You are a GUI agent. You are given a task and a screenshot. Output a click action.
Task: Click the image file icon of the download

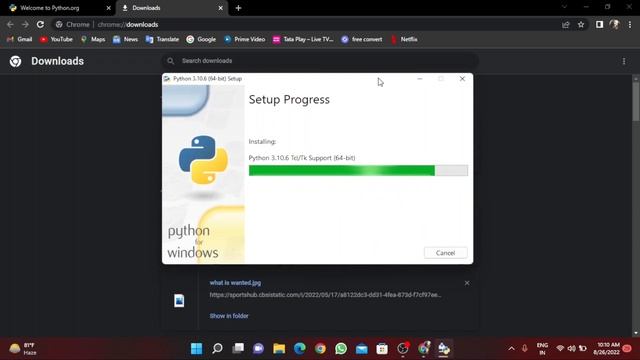(x=179, y=301)
